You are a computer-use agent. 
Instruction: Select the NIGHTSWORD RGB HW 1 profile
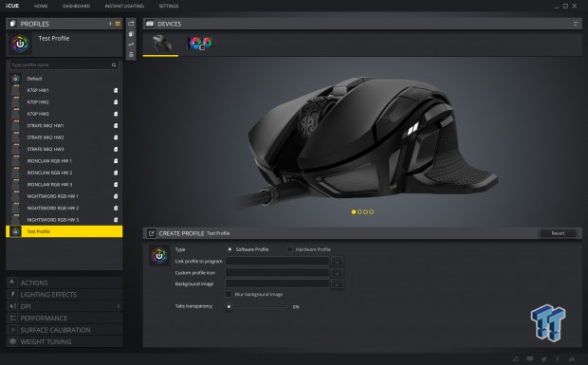tap(64, 196)
